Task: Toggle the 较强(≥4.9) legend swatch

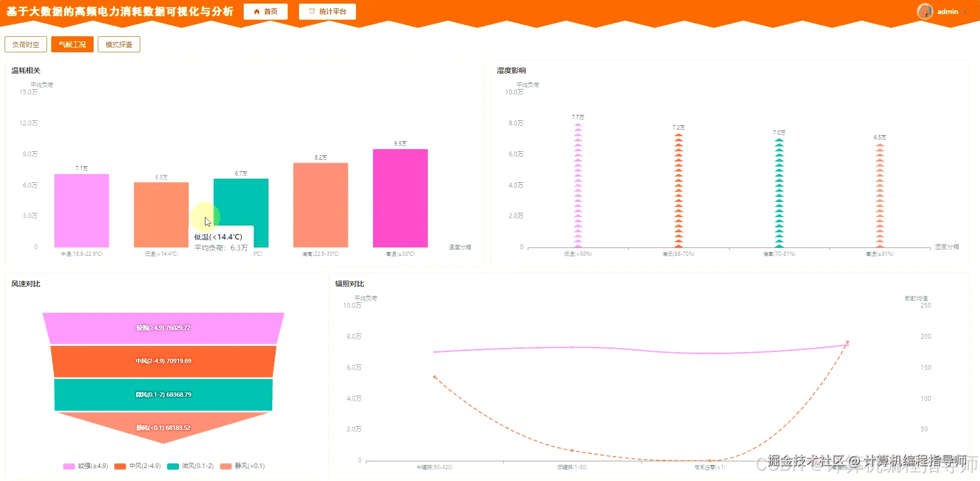Action: pyautogui.click(x=69, y=466)
